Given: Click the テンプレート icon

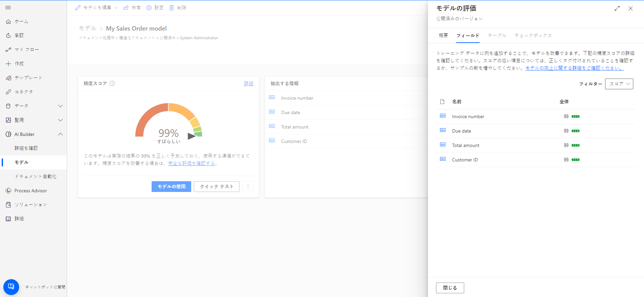Looking at the screenshot, I should click(x=8, y=78).
